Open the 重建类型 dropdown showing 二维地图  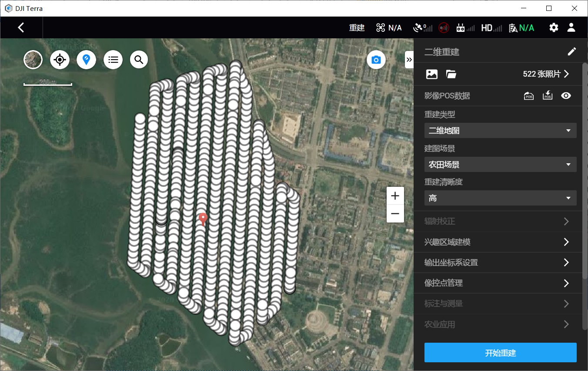coord(501,131)
